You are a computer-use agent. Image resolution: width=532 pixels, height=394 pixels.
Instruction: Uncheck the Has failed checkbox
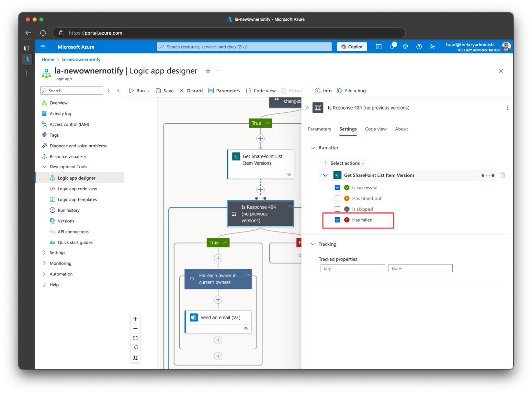[x=337, y=220]
